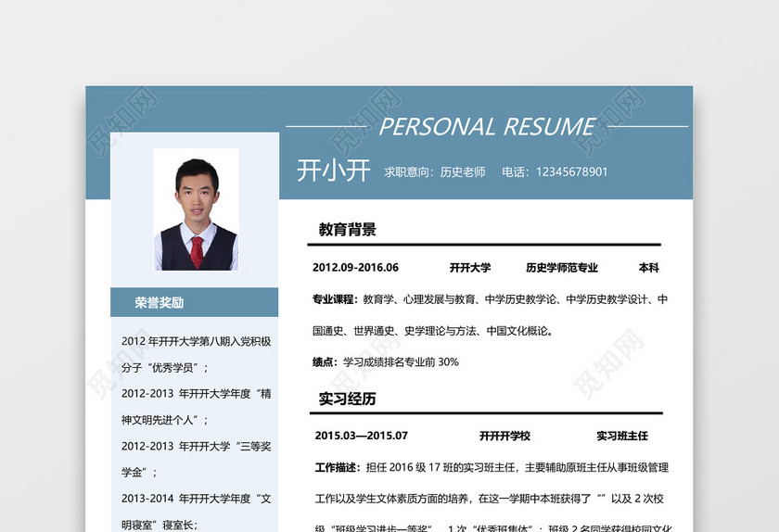The image size is (779, 532).
Task: Click the resume profile photo
Action: click(x=197, y=209)
